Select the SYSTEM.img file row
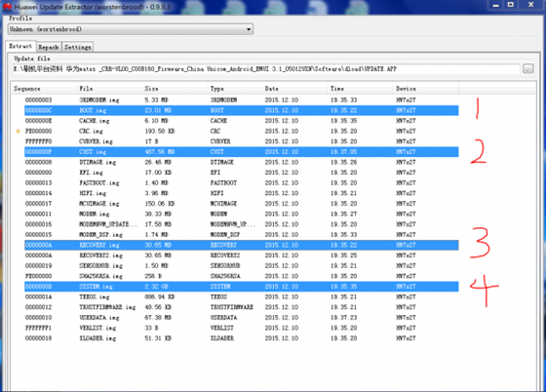546x392 pixels. pos(242,287)
